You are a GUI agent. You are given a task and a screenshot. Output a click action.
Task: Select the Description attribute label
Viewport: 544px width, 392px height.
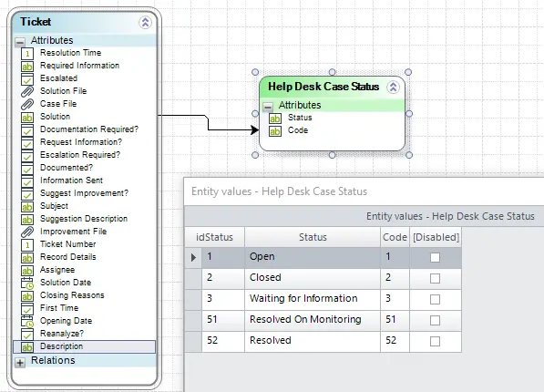coord(61,346)
